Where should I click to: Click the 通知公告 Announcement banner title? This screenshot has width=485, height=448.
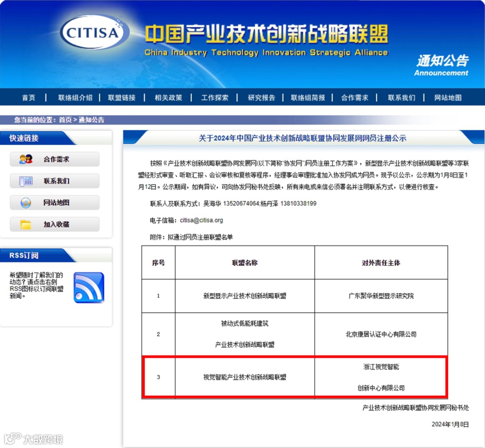tap(442, 65)
